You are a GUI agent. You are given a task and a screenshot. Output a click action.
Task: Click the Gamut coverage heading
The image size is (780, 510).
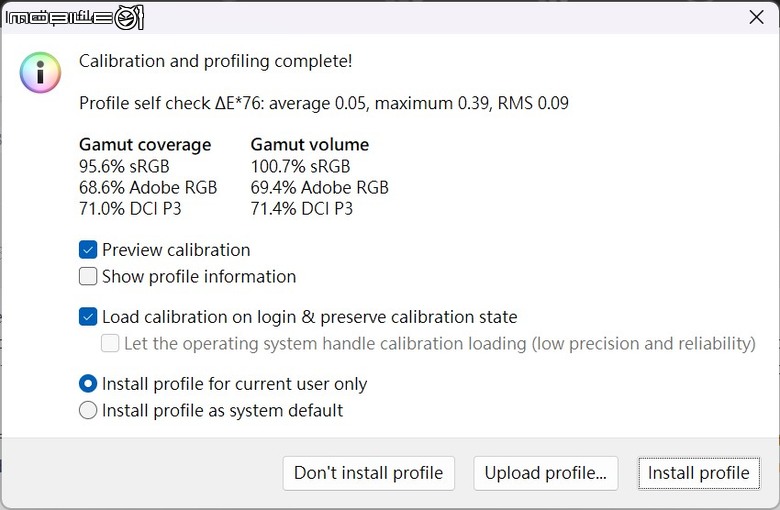pos(145,145)
